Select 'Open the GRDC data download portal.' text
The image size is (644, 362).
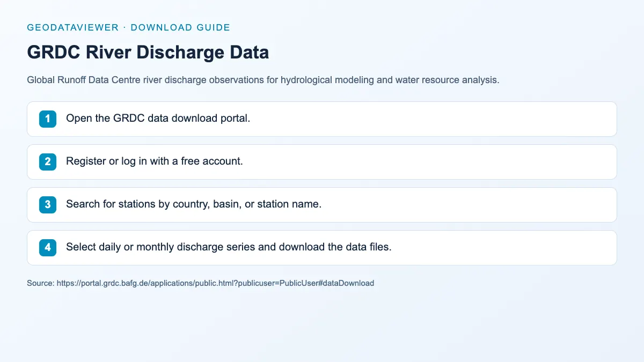tap(158, 118)
